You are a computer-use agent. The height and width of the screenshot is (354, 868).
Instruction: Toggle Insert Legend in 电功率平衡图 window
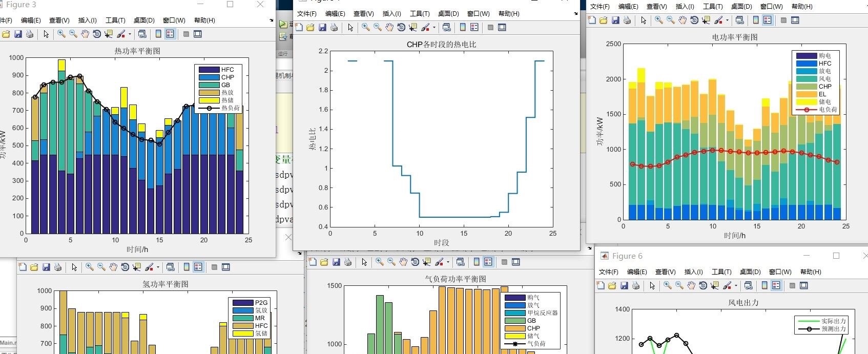[x=768, y=20]
